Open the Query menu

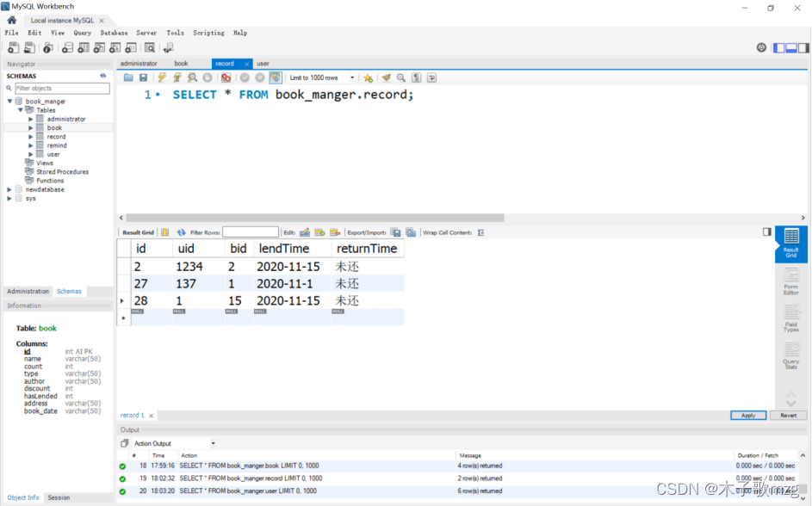[83, 33]
